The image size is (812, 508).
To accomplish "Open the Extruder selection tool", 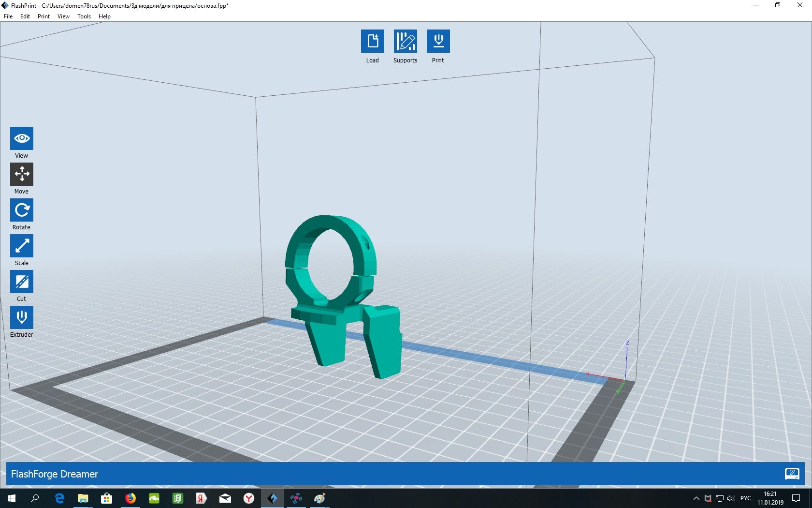I will [22, 317].
